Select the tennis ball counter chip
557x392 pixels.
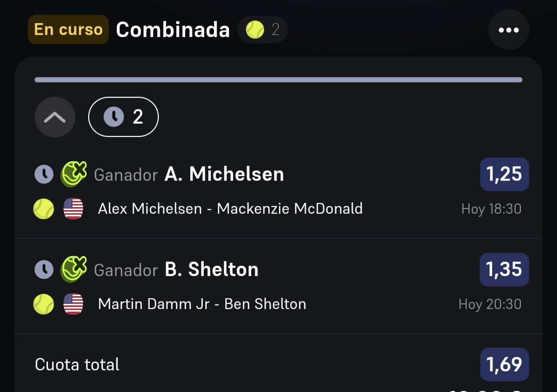tap(262, 29)
